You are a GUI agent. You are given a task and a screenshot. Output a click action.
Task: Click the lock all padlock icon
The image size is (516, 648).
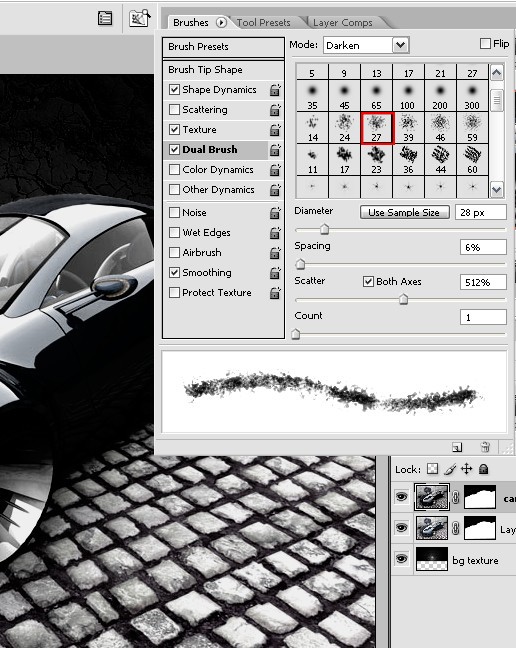point(483,469)
